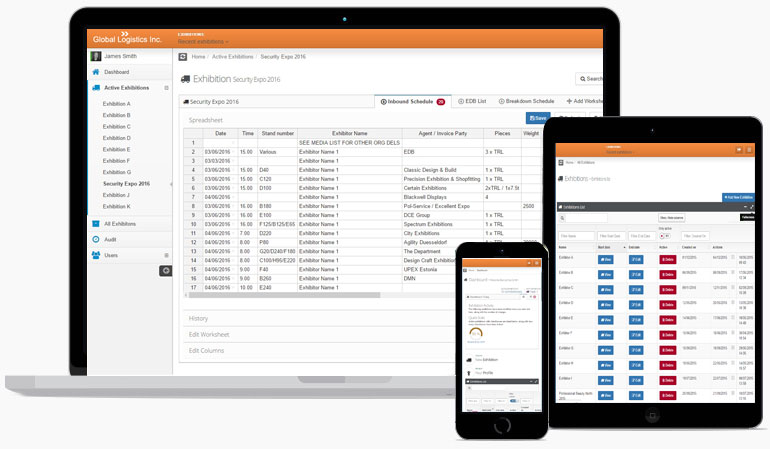This screenshot has width=770, height=449.
Task: Click the Add Worksheet tab
Action: [x=584, y=101]
